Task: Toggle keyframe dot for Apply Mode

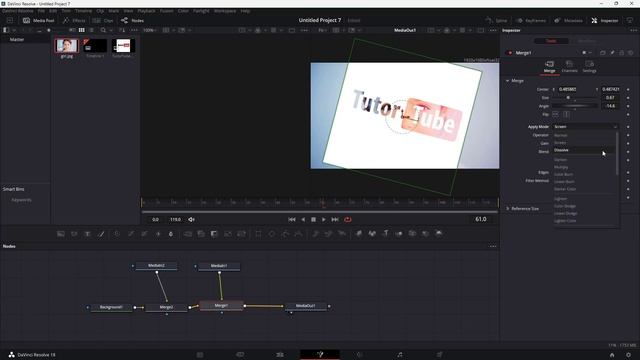Action: (x=628, y=127)
